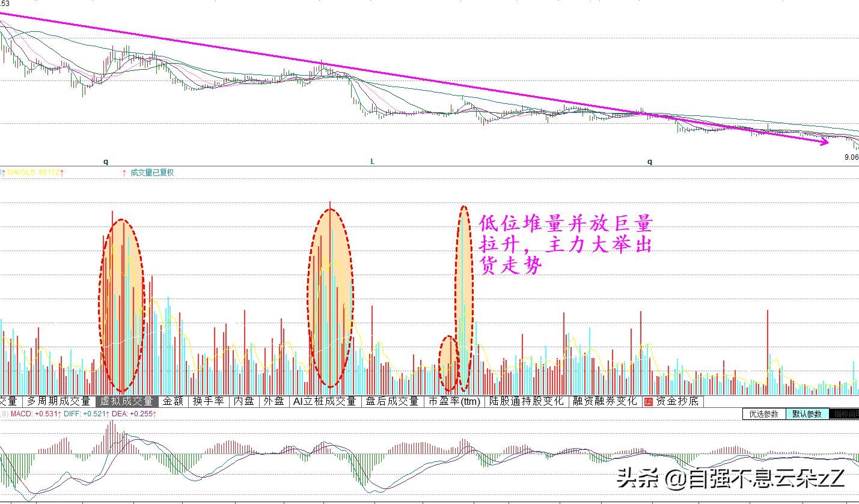Click the 9.06 low price label
The height and width of the screenshot is (504, 859).
pyautogui.click(x=851, y=157)
